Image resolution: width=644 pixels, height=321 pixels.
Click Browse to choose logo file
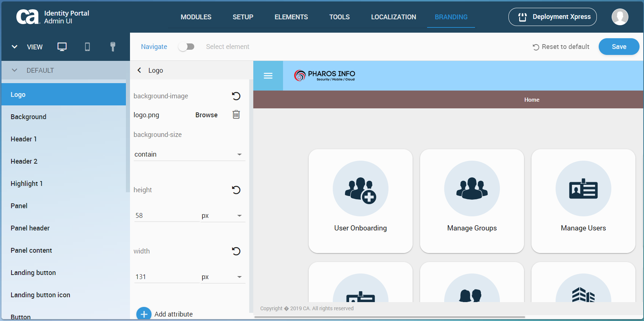[x=206, y=115]
